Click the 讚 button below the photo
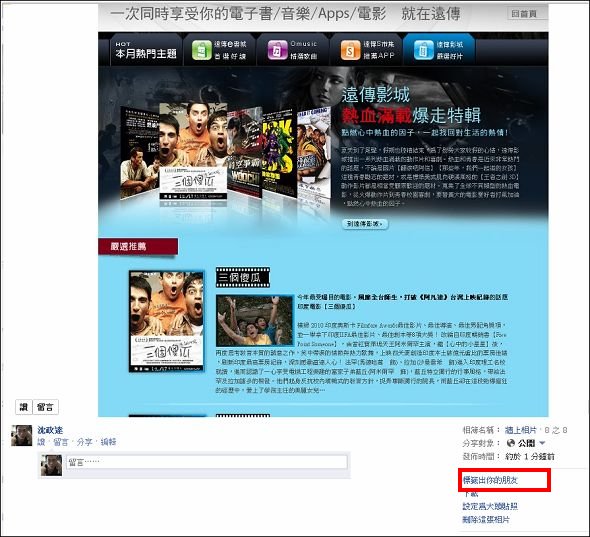Viewport: 590px width, 537px height. pyautogui.click(x=24, y=407)
